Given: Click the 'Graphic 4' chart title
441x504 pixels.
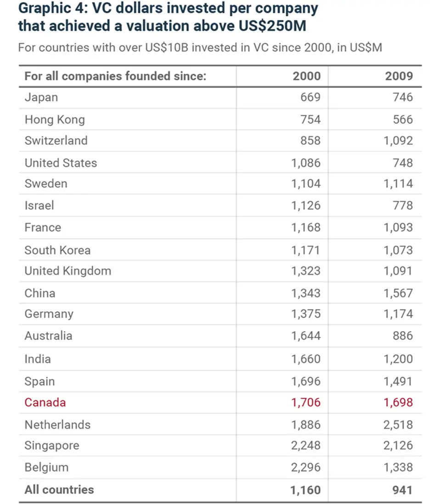Looking at the screenshot, I should [x=168, y=17].
